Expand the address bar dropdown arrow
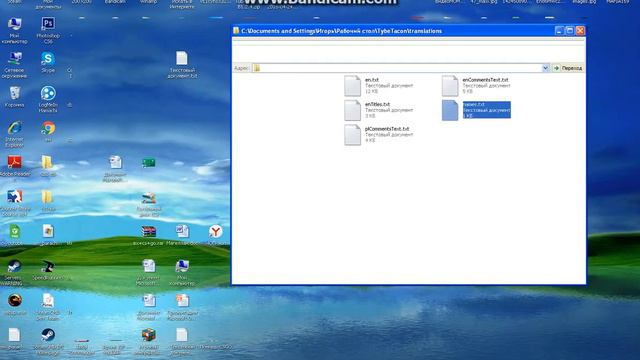Viewport: 640px width, 360px height. click(x=545, y=68)
